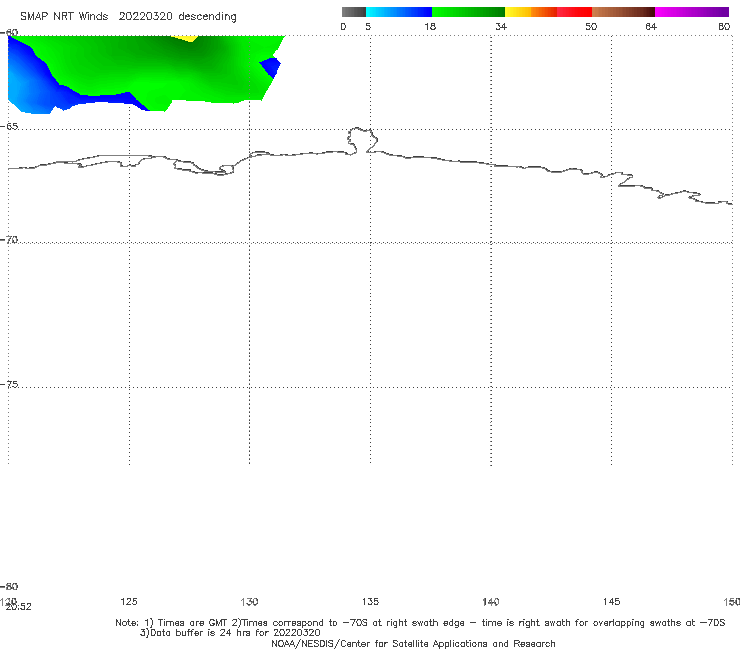This screenshot has height=650, width=740.
Task: Click the coastline peninsula near longitude 135
Action: coord(362,140)
